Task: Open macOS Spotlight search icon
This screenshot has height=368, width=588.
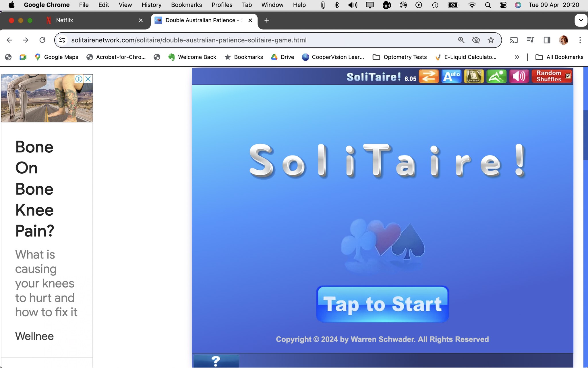Action: tap(488, 5)
